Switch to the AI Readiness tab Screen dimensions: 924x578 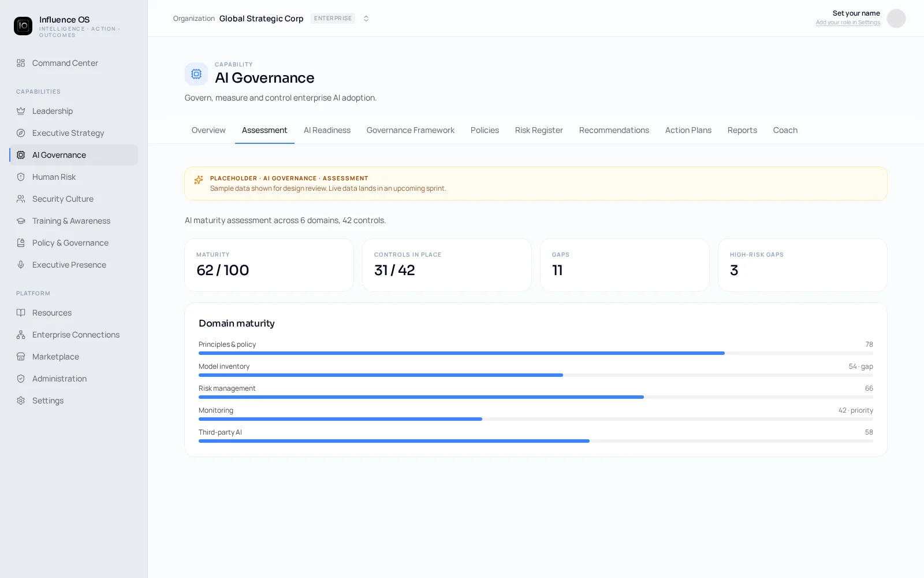[327, 130]
